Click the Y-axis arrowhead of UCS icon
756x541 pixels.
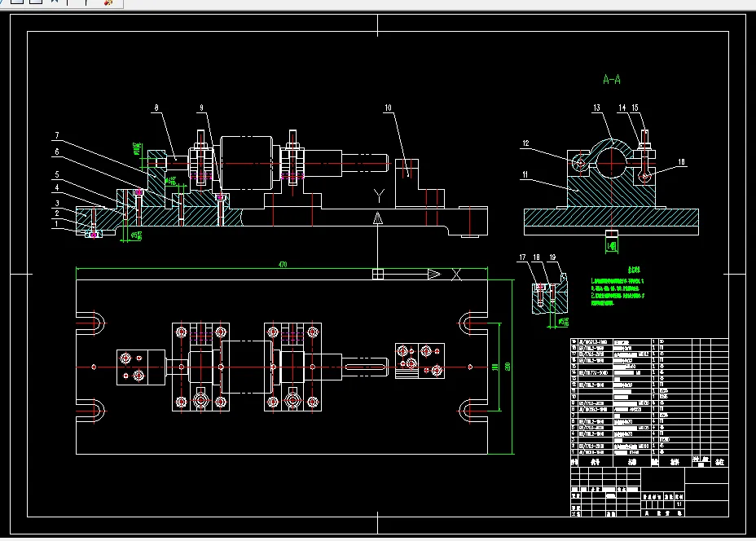(x=378, y=218)
